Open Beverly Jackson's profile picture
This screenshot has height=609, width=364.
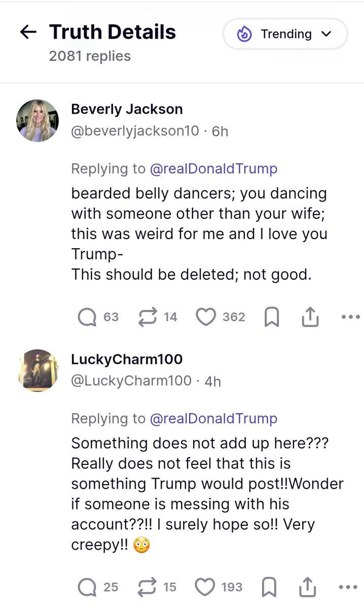[x=38, y=120]
